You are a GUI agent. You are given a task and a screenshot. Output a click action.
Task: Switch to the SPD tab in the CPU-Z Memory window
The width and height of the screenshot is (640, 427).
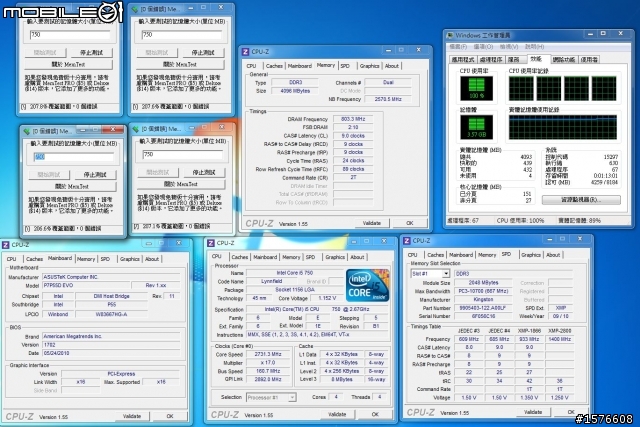click(345, 66)
